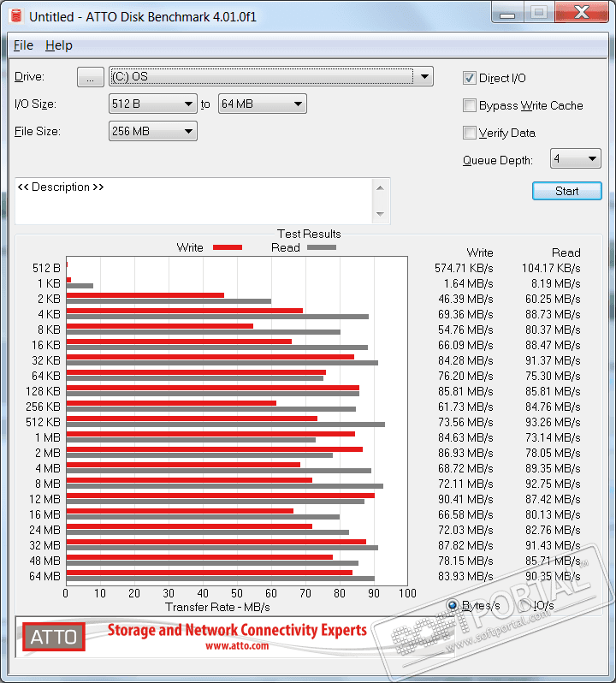The height and width of the screenshot is (683, 616).
Task: Click the drive browse '...' button
Action: (x=90, y=77)
